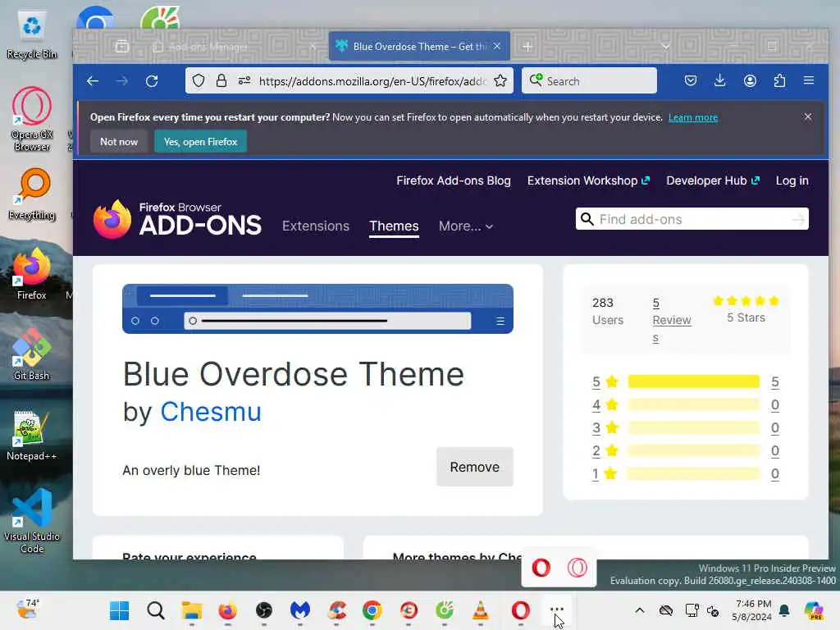Open the Everything desktop shortcut
The height and width of the screenshot is (630, 840).
coord(32,194)
